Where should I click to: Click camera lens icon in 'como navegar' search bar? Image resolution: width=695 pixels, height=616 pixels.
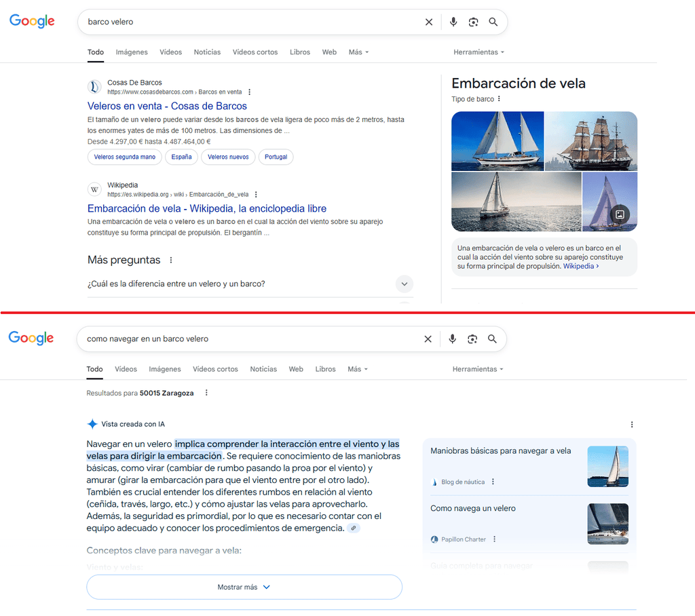pyautogui.click(x=472, y=339)
